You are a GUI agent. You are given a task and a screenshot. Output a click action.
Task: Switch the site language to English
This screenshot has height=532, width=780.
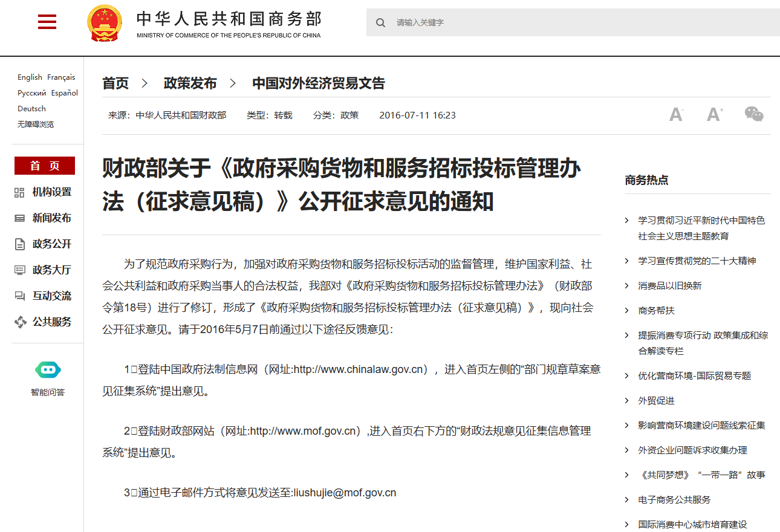click(30, 77)
